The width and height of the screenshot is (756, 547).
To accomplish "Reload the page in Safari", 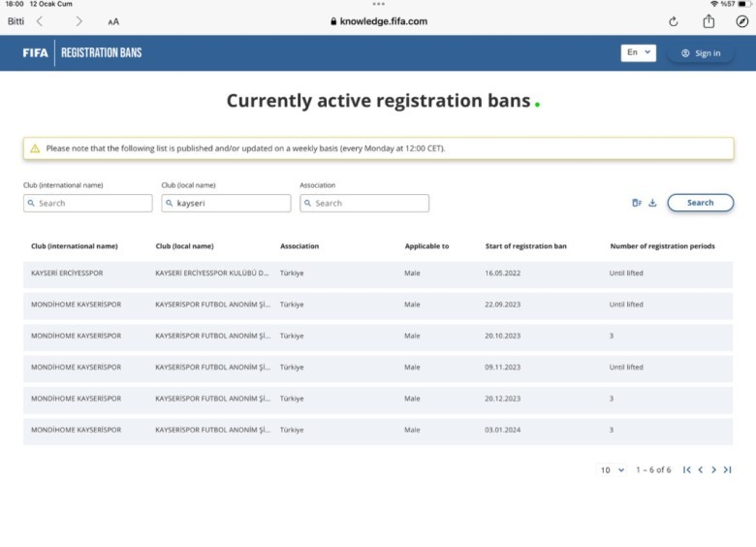I will click(x=674, y=21).
